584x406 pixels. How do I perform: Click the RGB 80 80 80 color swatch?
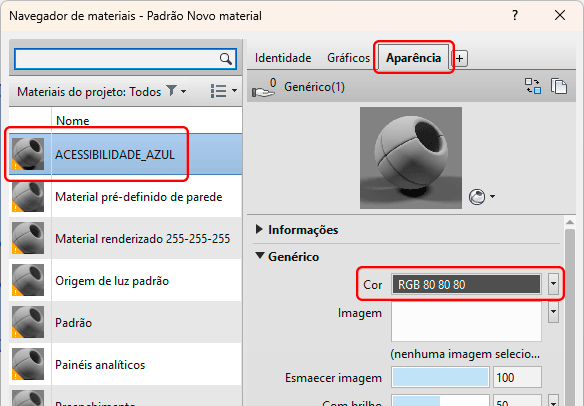coord(466,285)
